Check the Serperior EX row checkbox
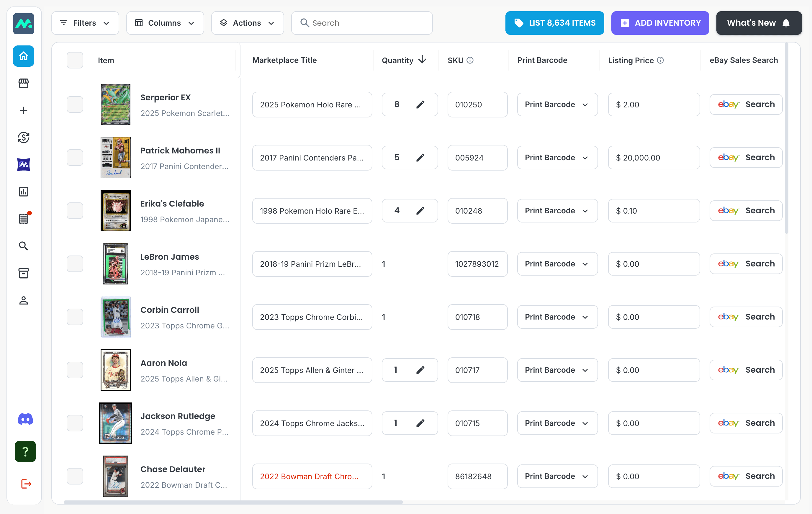Screen dimensions: 812x514 [x=75, y=104]
